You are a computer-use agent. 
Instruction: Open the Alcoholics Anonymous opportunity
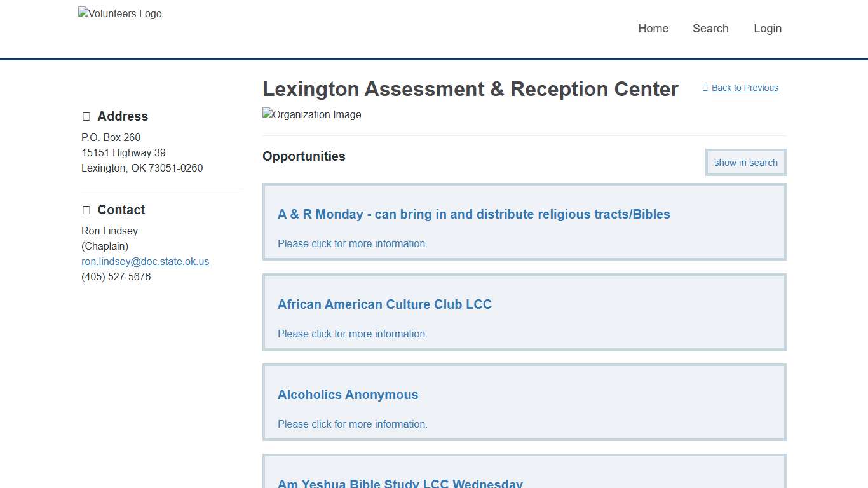tap(348, 395)
